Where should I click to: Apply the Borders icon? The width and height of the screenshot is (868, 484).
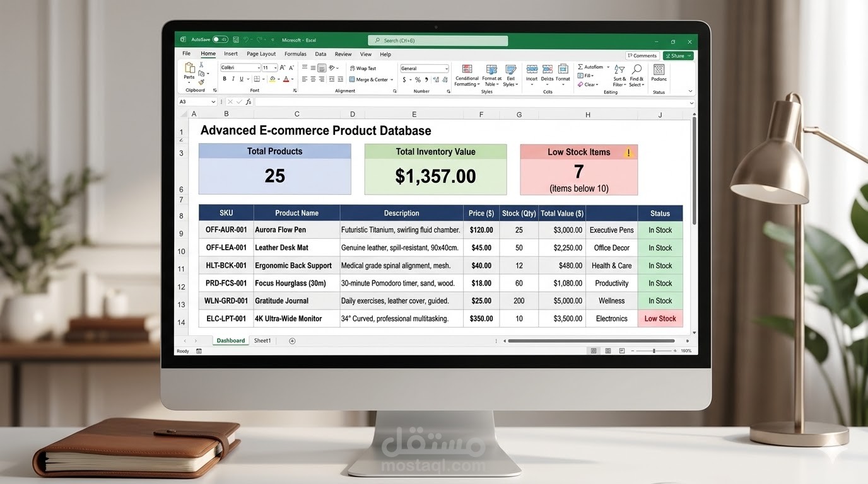[x=257, y=79]
